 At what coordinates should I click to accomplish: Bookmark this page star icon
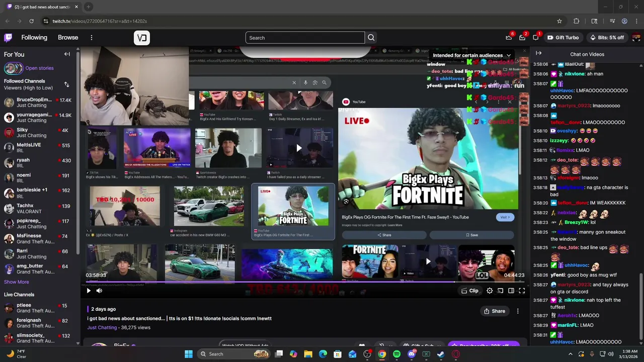(559, 21)
